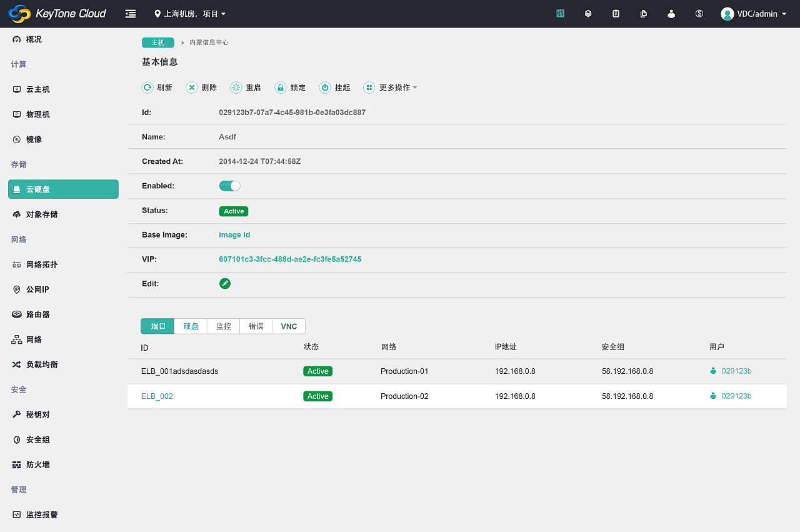Suspend the host with 挂起 action
Screen dimensions: 800x532
(x=335, y=88)
